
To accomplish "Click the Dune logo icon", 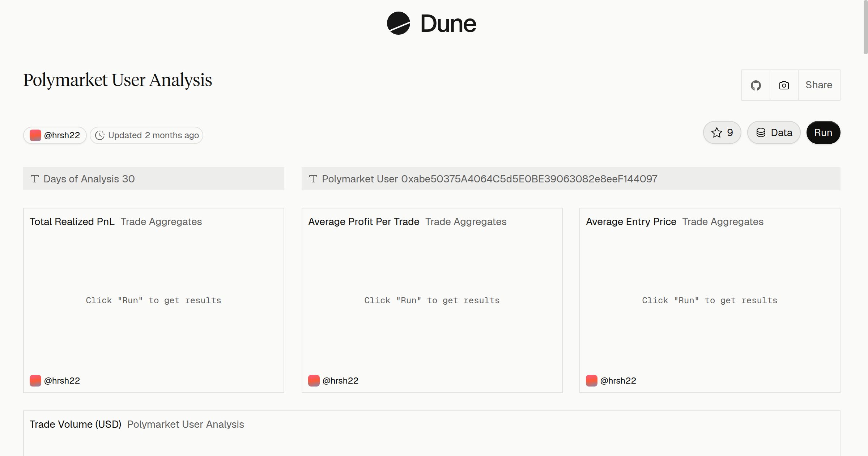I will [x=399, y=23].
